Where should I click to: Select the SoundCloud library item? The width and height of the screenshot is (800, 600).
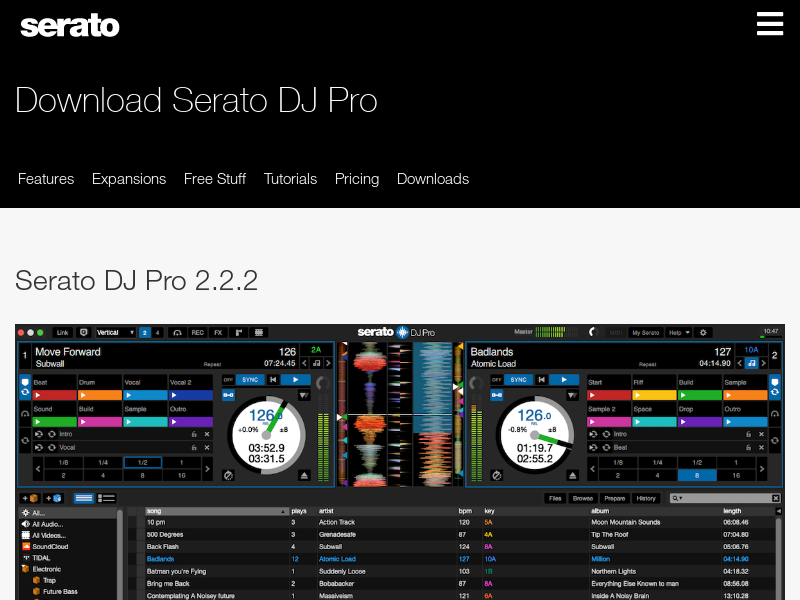tap(50, 546)
